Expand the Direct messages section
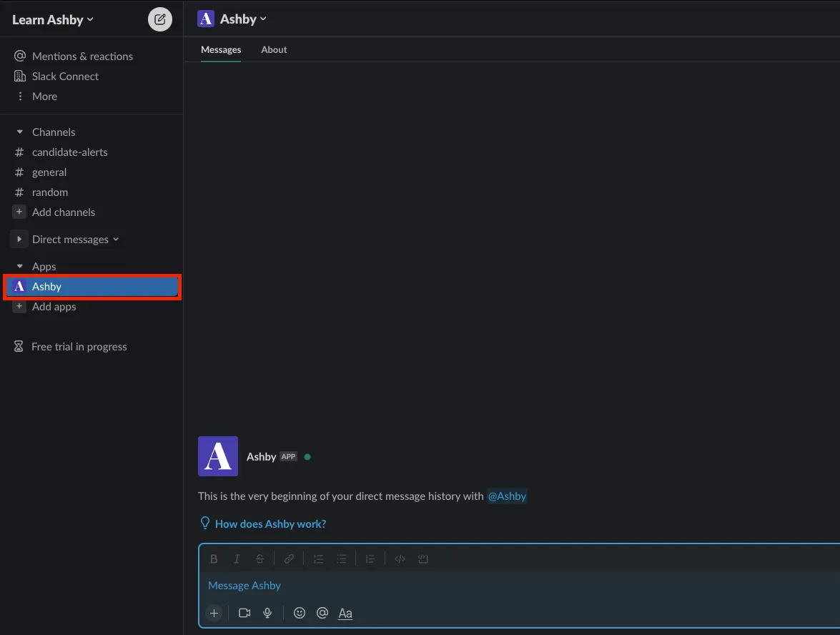The width and height of the screenshot is (840, 635). [x=19, y=239]
